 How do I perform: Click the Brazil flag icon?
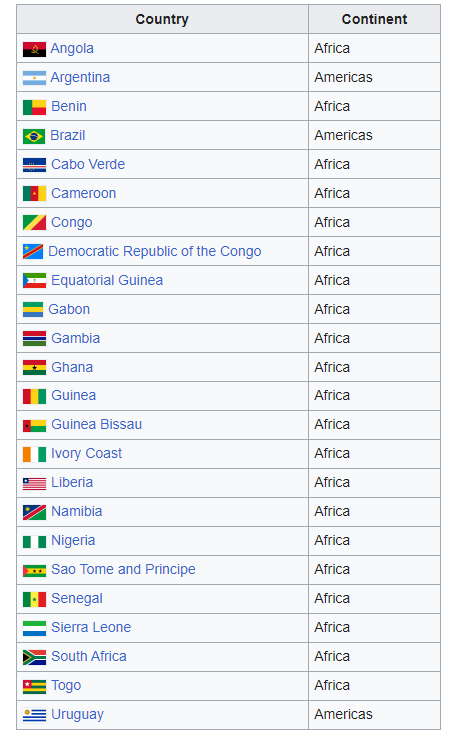pyautogui.click(x=34, y=137)
